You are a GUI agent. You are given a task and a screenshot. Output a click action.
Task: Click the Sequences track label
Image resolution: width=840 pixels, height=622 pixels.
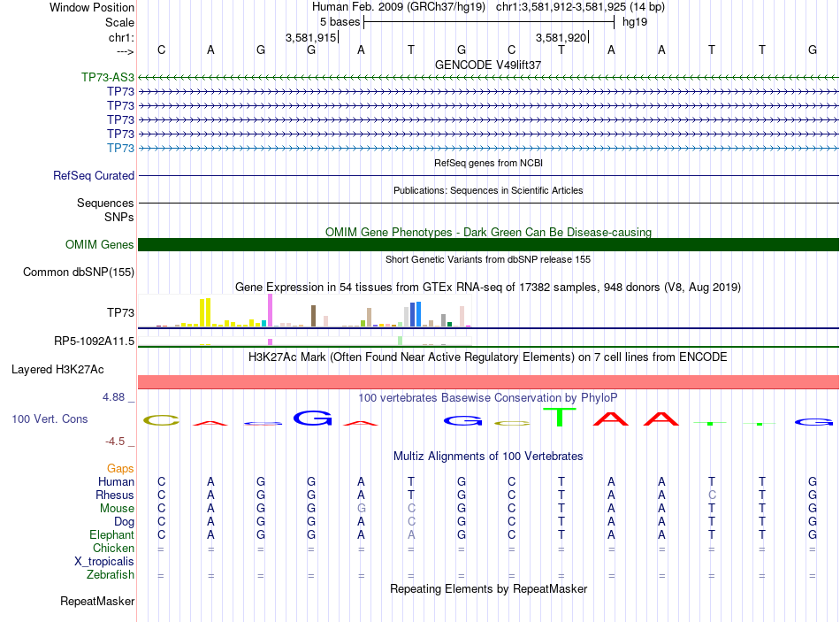(x=105, y=203)
